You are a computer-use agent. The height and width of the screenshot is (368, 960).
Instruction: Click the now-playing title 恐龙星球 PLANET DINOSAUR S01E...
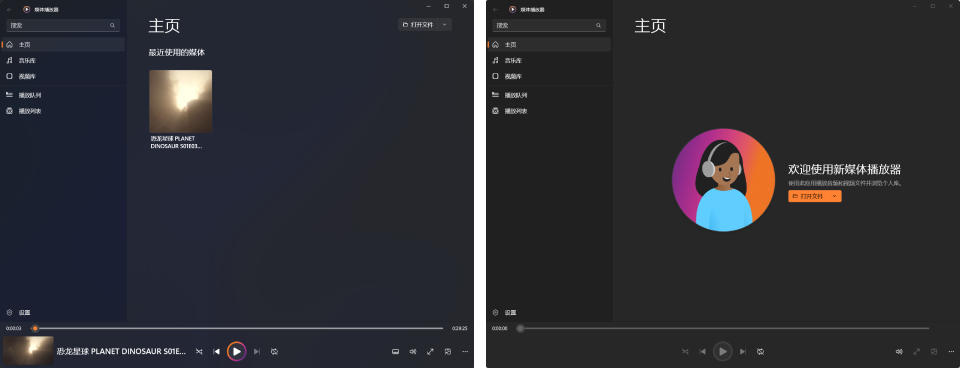[x=121, y=351]
